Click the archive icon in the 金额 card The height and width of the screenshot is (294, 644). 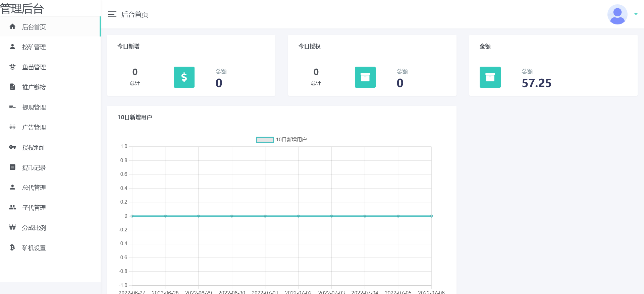[490, 77]
